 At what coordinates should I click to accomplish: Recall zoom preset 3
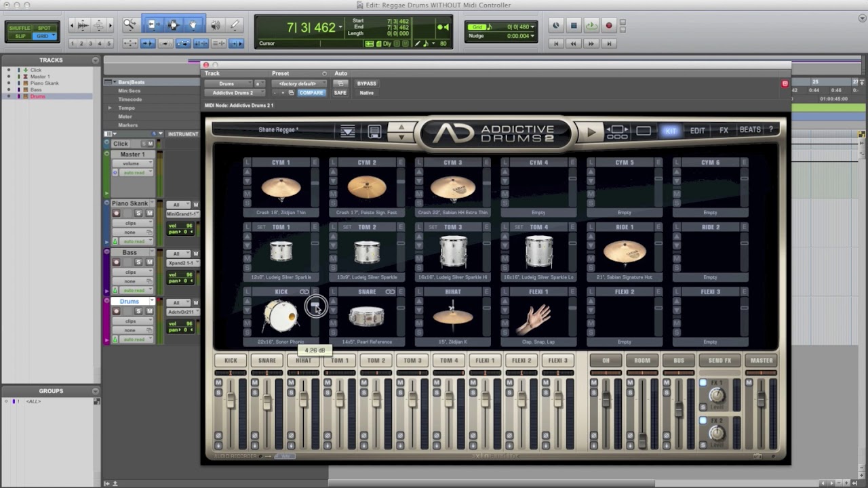click(x=91, y=43)
